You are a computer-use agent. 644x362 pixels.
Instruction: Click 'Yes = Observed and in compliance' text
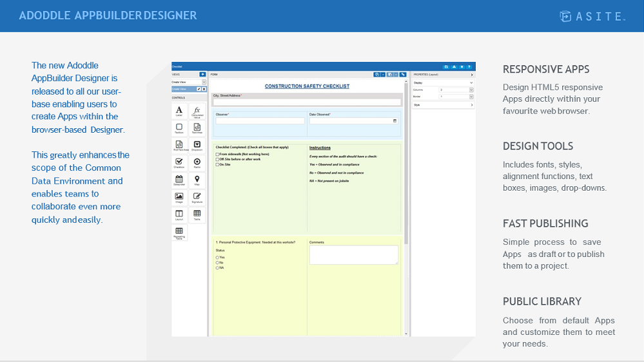click(334, 165)
